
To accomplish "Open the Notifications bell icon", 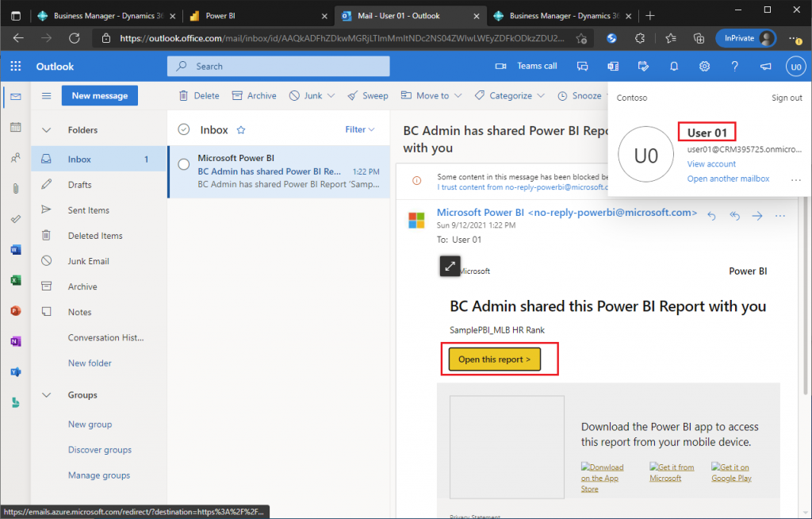I will [x=674, y=67].
